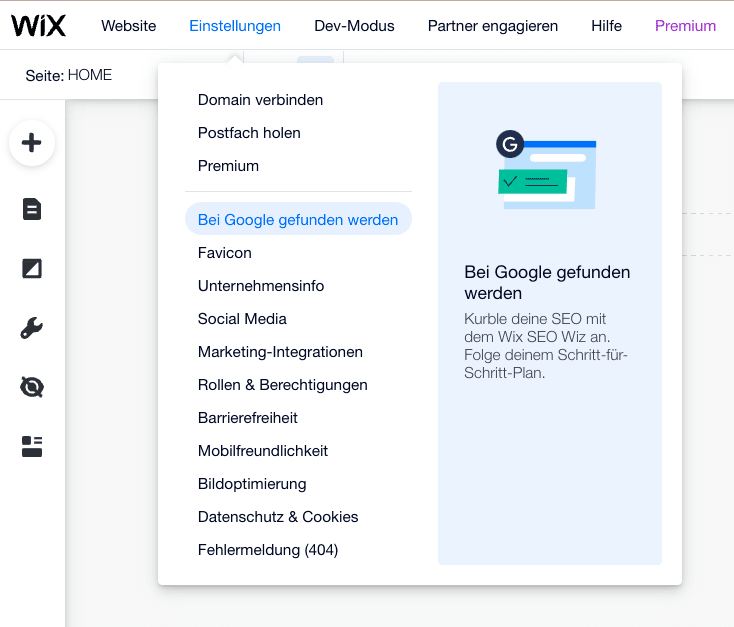This screenshot has width=734, height=627.
Task: Select Postfach holen
Action: click(249, 133)
